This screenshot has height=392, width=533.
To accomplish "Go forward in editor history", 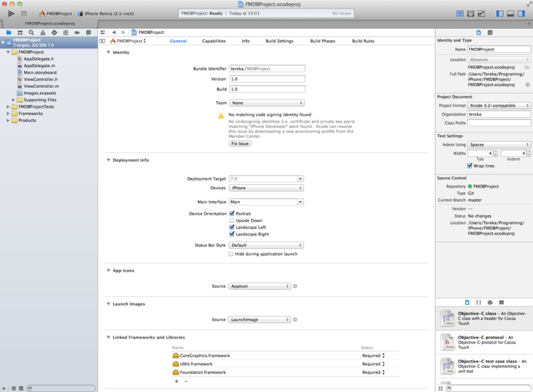I will click(123, 32).
